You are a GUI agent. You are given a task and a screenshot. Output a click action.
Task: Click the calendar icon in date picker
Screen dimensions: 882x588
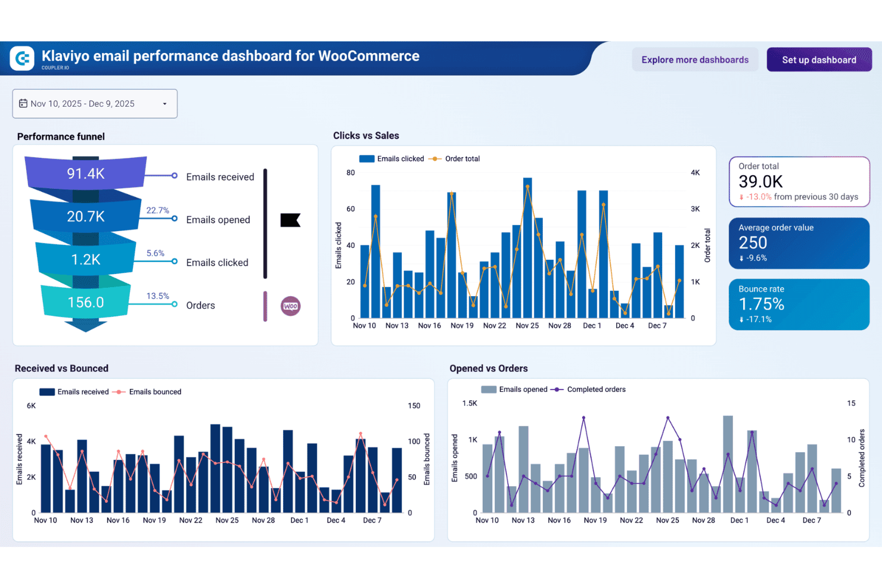(x=23, y=104)
